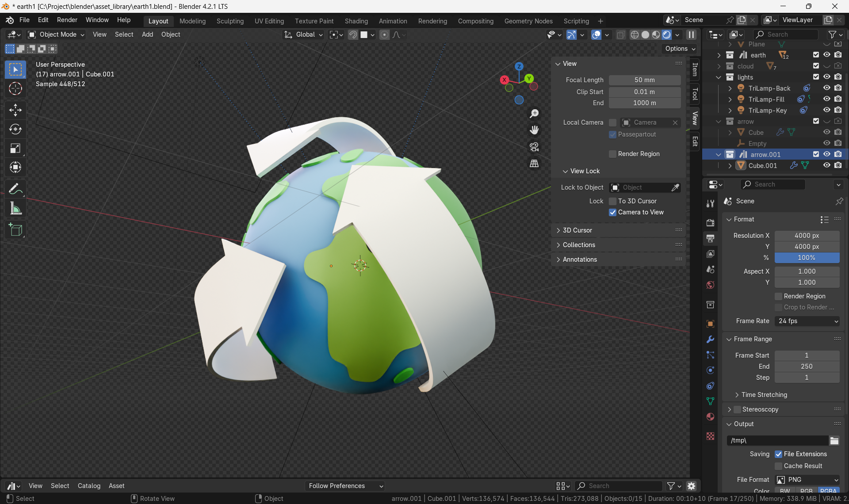Expand Time Stretching subpanel
Image resolution: width=849 pixels, height=504 pixels.
click(x=764, y=395)
